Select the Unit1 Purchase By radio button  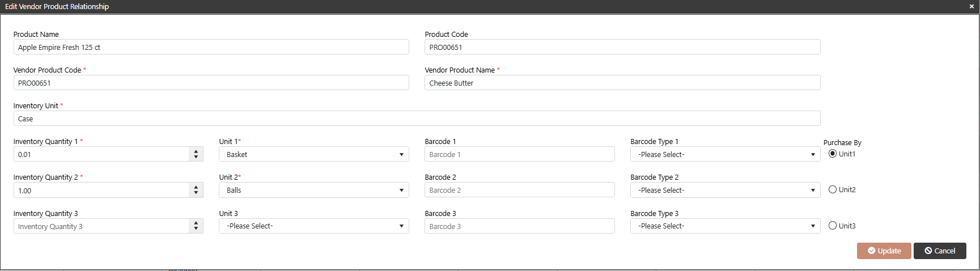[x=833, y=154]
